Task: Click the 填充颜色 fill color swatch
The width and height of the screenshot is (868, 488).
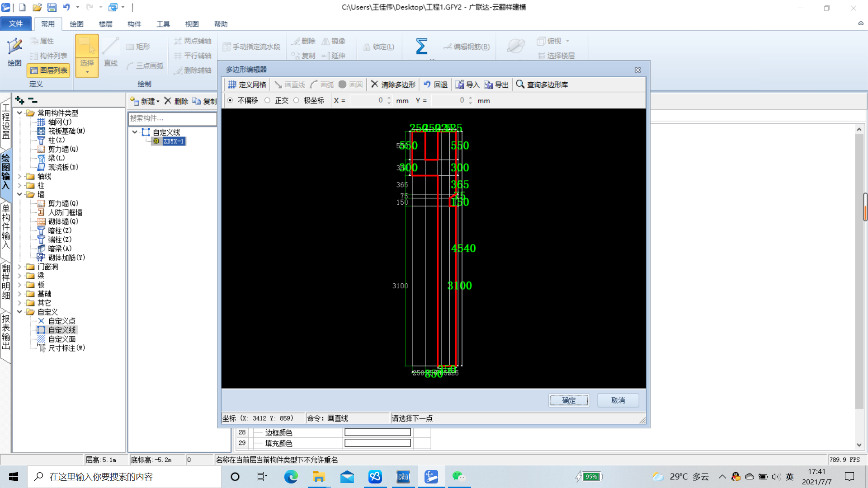Action: [377, 443]
